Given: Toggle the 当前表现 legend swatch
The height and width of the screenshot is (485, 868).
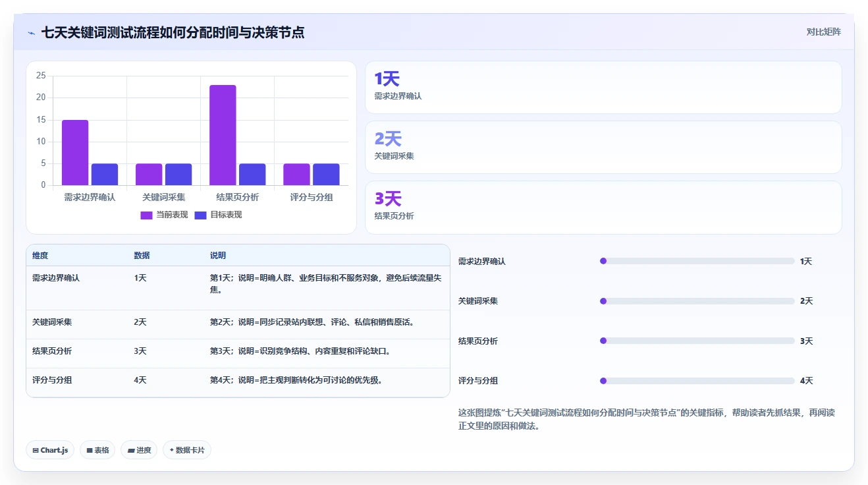Looking at the screenshot, I should [146, 215].
